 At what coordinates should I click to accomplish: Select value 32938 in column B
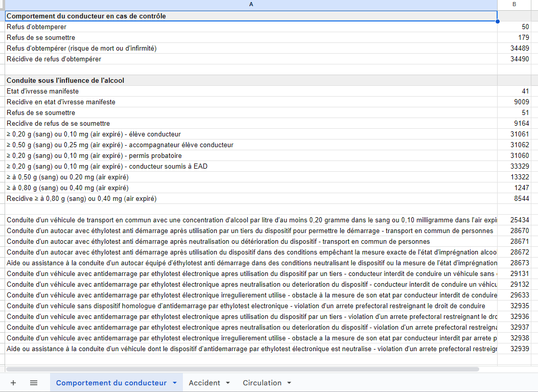click(x=514, y=338)
